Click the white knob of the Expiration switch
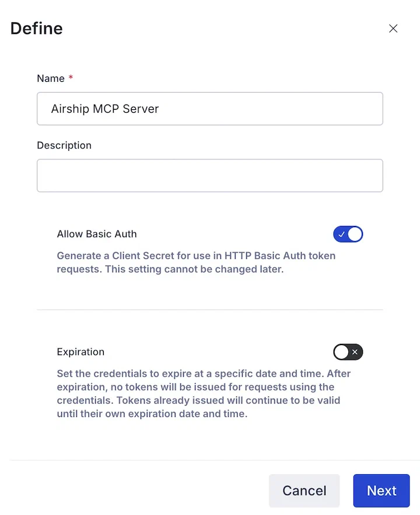The width and height of the screenshot is (420, 515). [x=341, y=352]
